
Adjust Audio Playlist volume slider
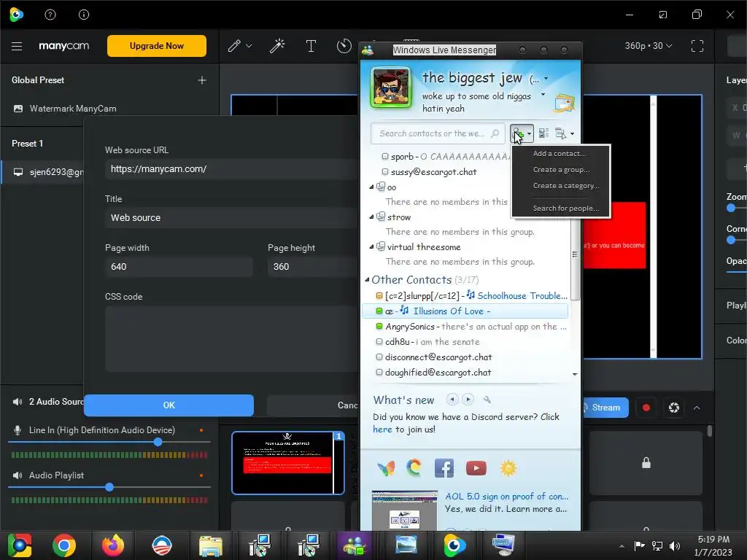pos(109,487)
